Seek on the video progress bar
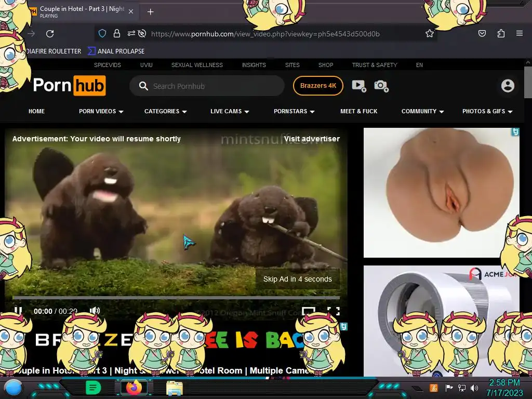The height and width of the screenshot is (399, 532). 176,298
